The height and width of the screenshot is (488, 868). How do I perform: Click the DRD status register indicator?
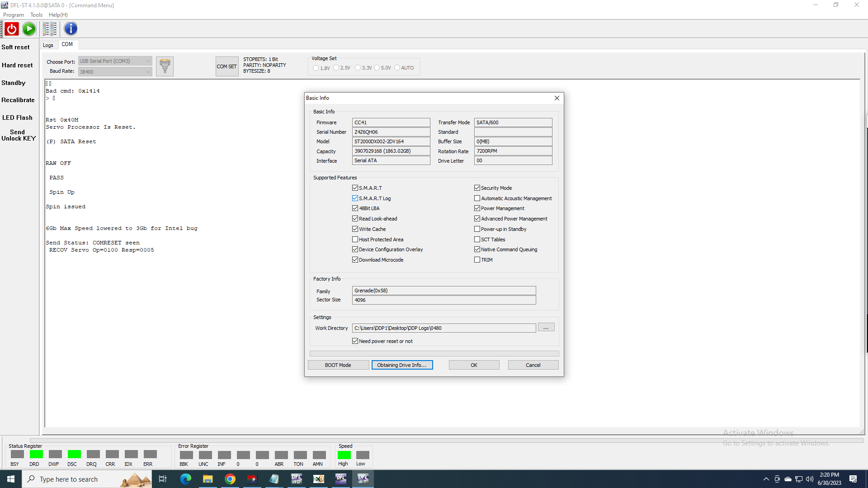36,455
